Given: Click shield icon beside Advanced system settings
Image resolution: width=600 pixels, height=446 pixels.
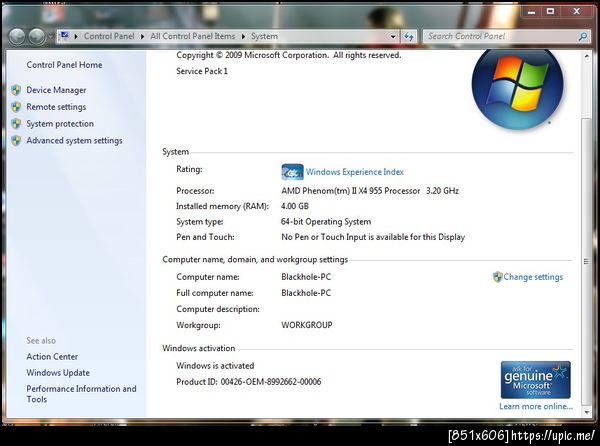Looking at the screenshot, I should 16,140.
